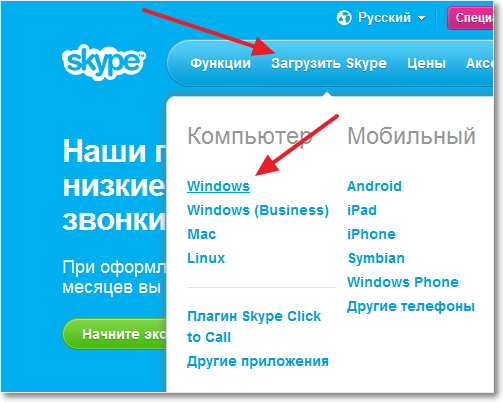This screenshot has width=503, height=402.
Task: Open the Другие телефоны link
Action: click(x=411, y=306)
